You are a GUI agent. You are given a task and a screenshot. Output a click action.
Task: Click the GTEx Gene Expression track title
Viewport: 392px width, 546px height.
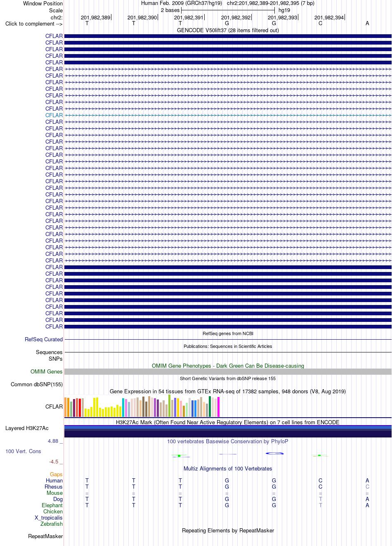228,391
